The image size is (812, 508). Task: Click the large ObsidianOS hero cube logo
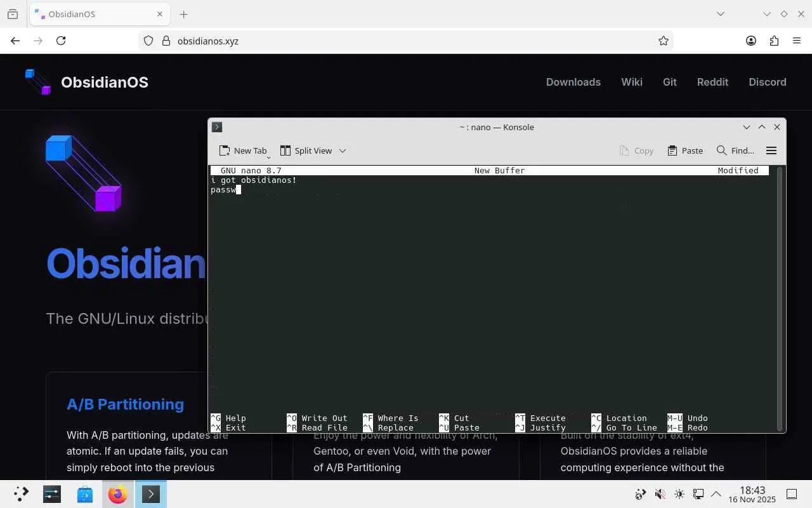(x=84, y=173)
